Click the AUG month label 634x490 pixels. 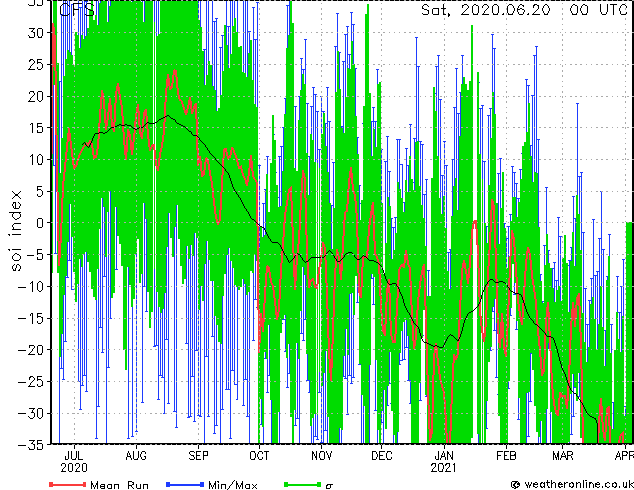coord(136,456)
